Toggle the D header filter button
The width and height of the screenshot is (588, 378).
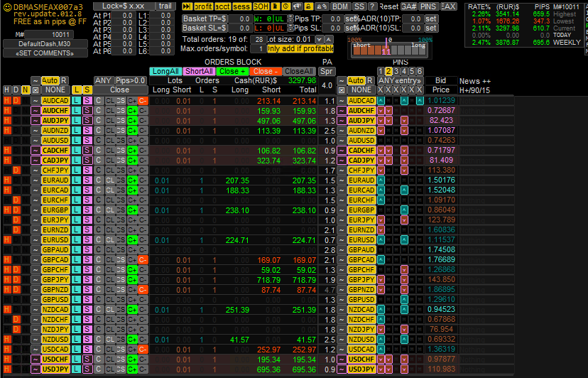pos(16,90)
